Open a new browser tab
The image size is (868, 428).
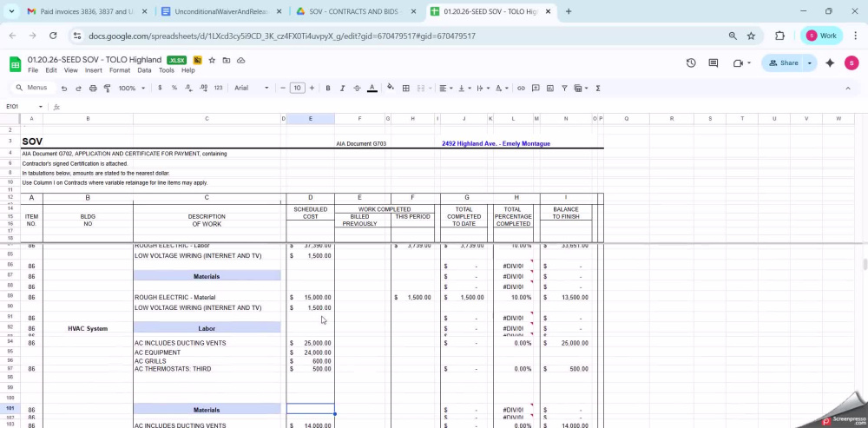click(x=569, y=11)
